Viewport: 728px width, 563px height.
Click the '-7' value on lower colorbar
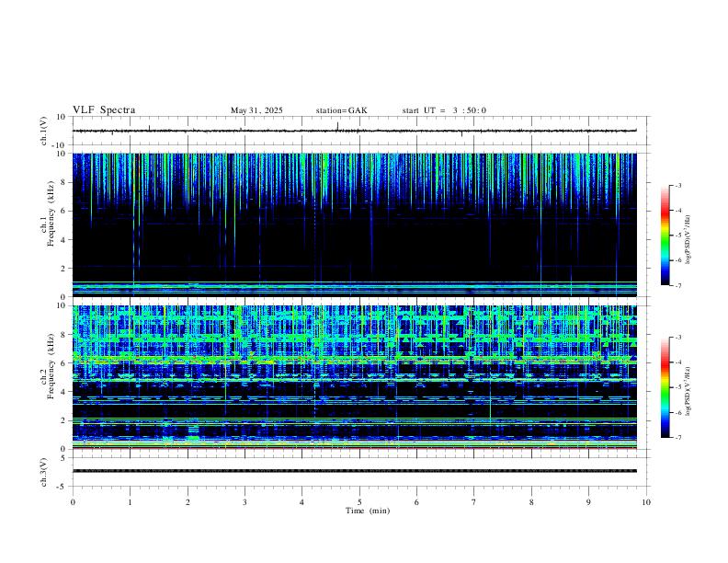click(x=677, y=438)
